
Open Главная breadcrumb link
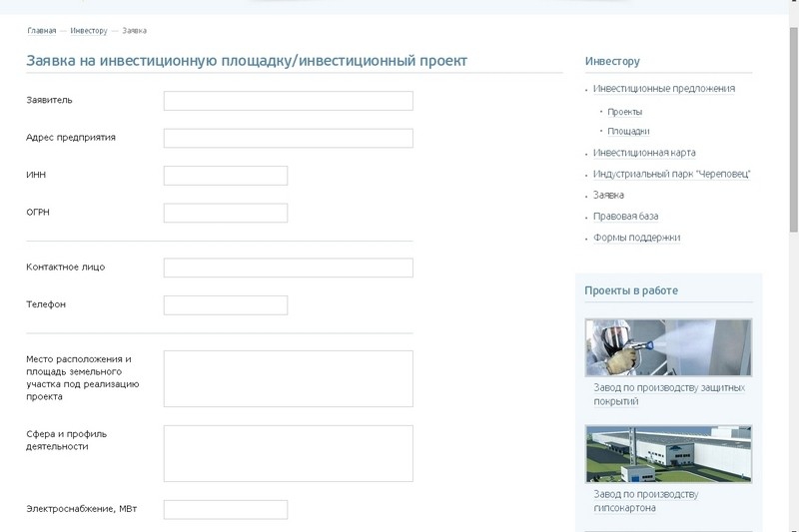click(x=41, y=31)
